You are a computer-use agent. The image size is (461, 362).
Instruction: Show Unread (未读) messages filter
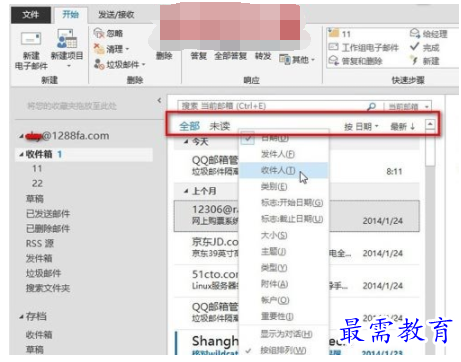[220, 126]
